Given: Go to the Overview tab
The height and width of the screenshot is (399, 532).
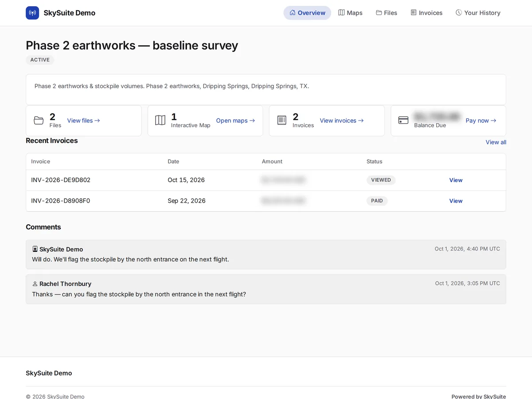Looking at the screenshot, I should (307, 13).
